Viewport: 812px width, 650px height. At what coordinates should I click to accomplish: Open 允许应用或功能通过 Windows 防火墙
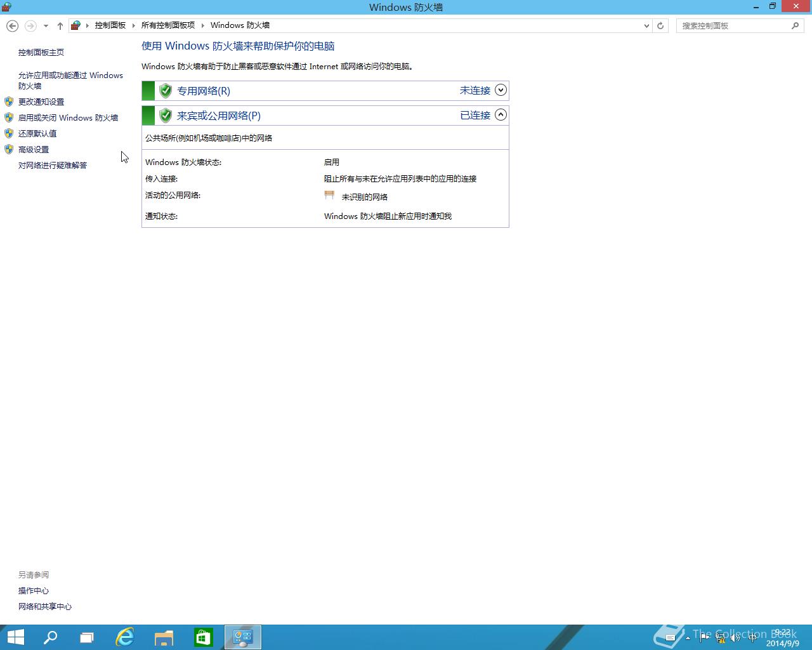click(70, 81)
